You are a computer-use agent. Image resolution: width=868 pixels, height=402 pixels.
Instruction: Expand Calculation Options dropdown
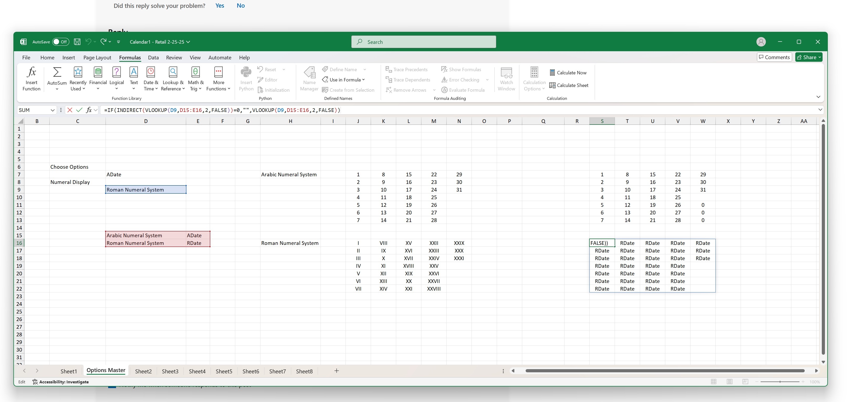tap(534, 79)
